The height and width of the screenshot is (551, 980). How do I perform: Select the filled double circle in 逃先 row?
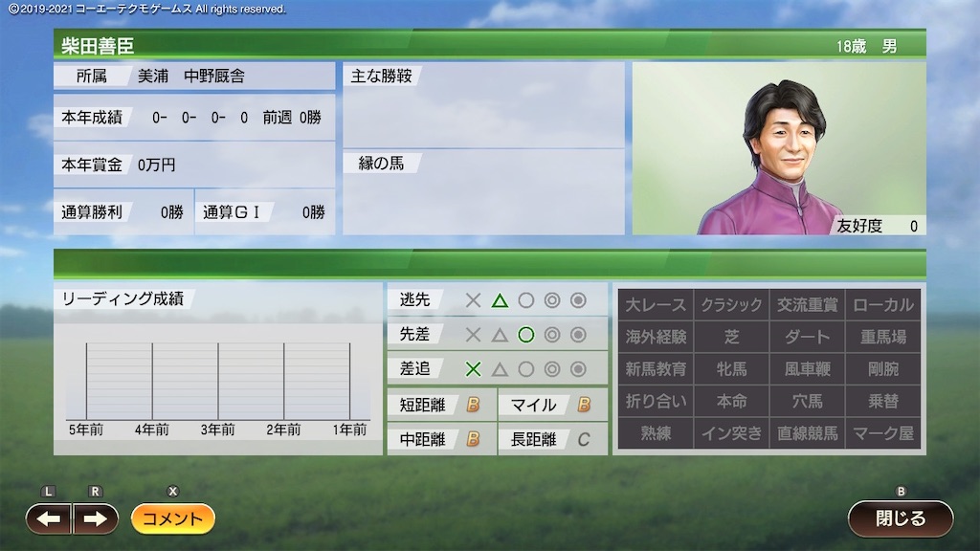[x=578, y=300]
